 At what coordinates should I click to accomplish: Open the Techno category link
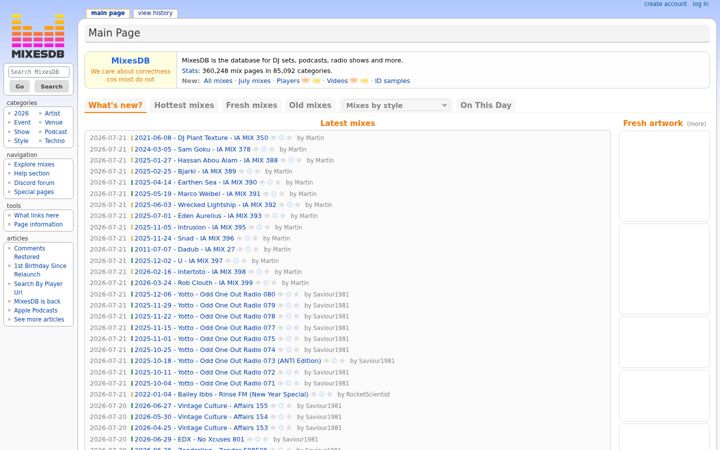coord(55,141)
